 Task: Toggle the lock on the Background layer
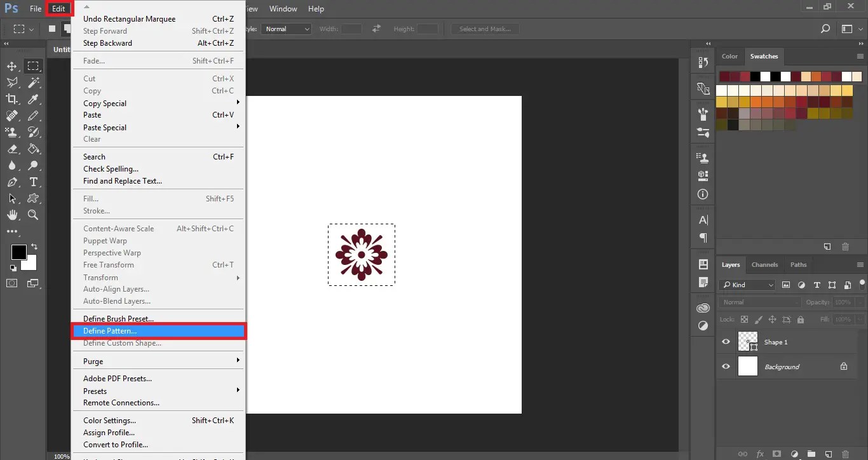point(844,366)
